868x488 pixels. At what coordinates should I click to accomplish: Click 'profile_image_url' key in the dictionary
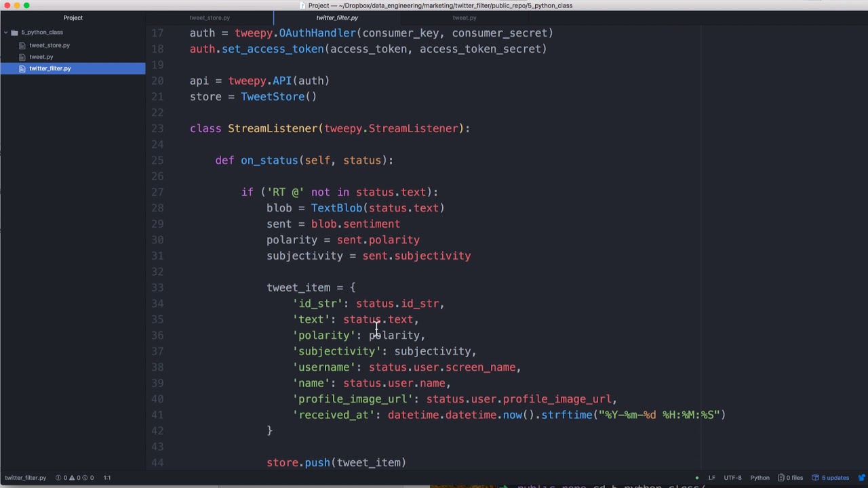click(x=353, y=399)
